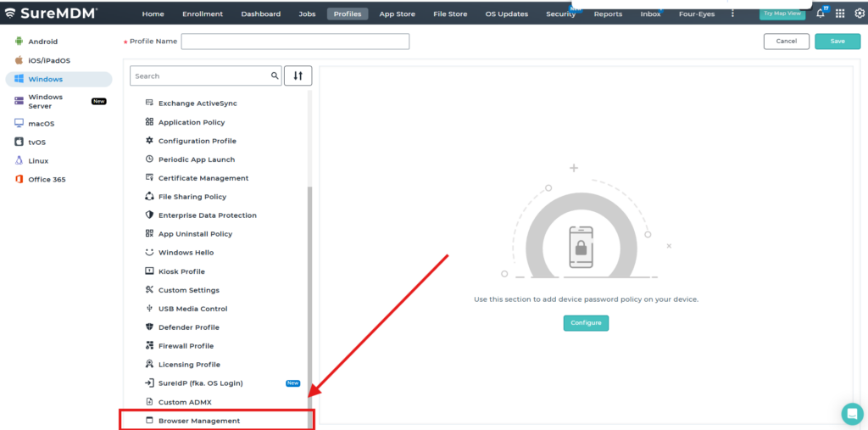Click the Configure button
Screen dimensions: 868x430
(586, 322)
